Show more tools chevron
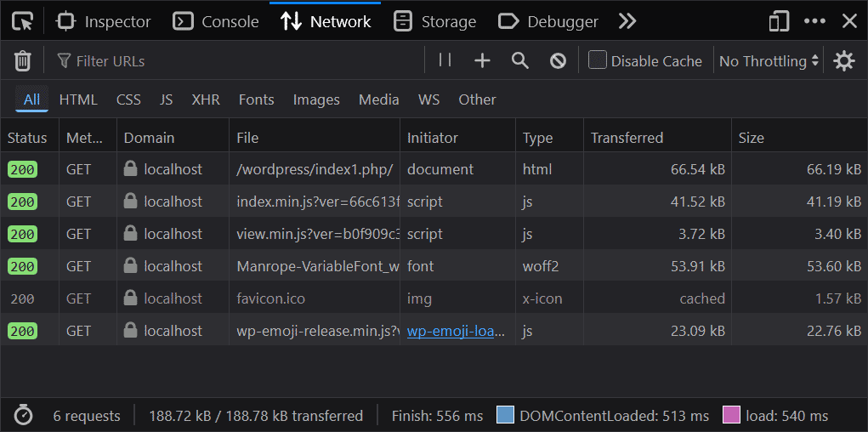Viewport: 868px width, 432px height. 627,21
